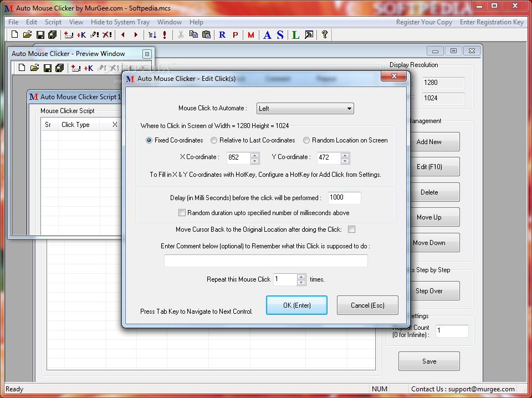The height and width of the screenshot is (398, 532).
Task: Click the Cancel (Esc) button
Action: pos(367,305)
